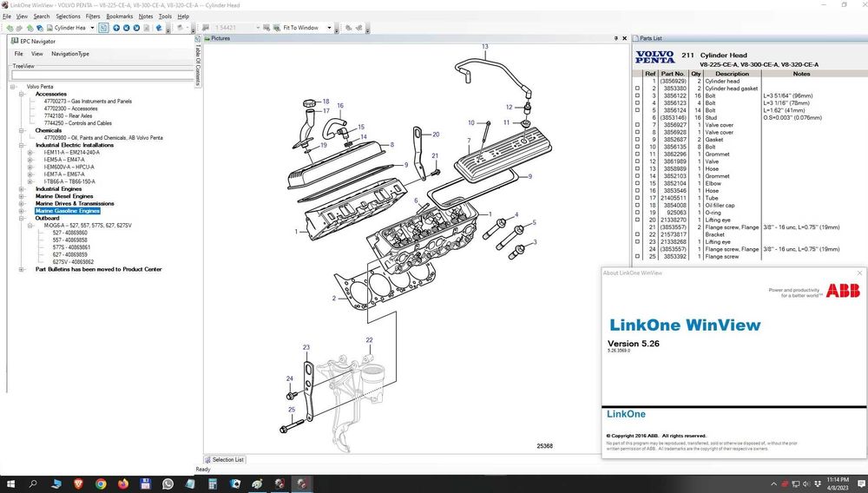868x493 pixels.
Task: Check the box for Ref 18 Oil filler cap
Action: 637,206
